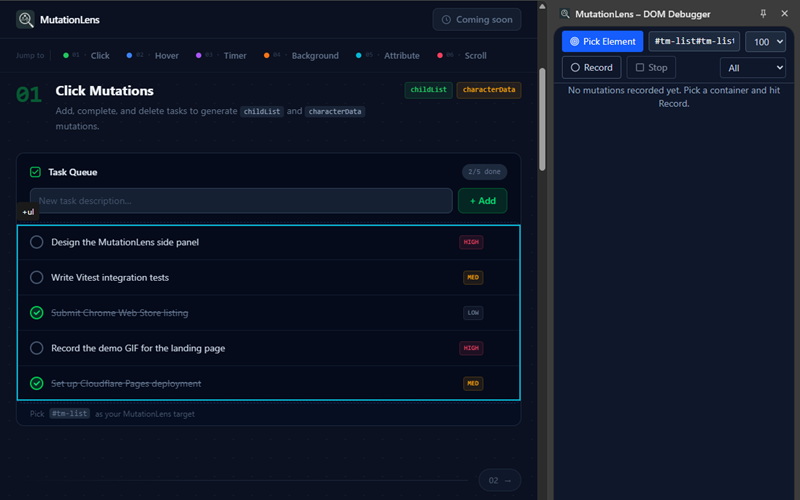Image resolution: width=800 pixels, height=500 pixels.
Task: Click Submit Chrome Web Store listing text
Action: 119,313
